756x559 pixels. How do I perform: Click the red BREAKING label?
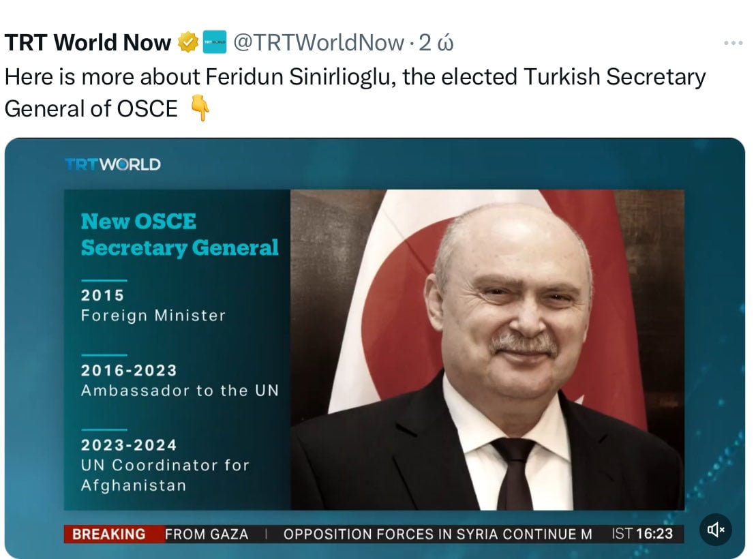(x=109, y=534)
